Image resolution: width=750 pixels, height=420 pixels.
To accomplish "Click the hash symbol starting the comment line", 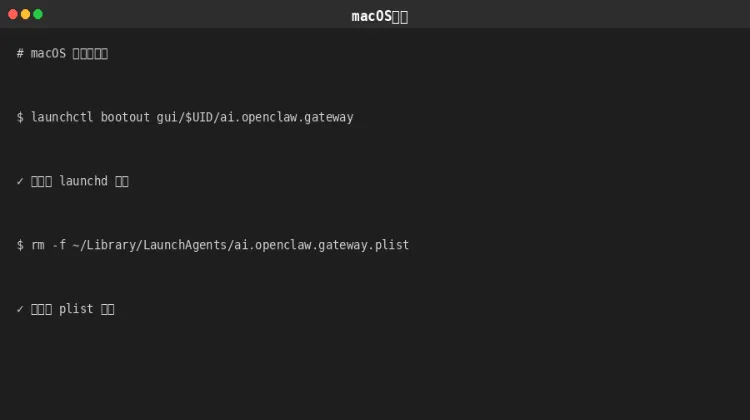I will tap(20, 53).
